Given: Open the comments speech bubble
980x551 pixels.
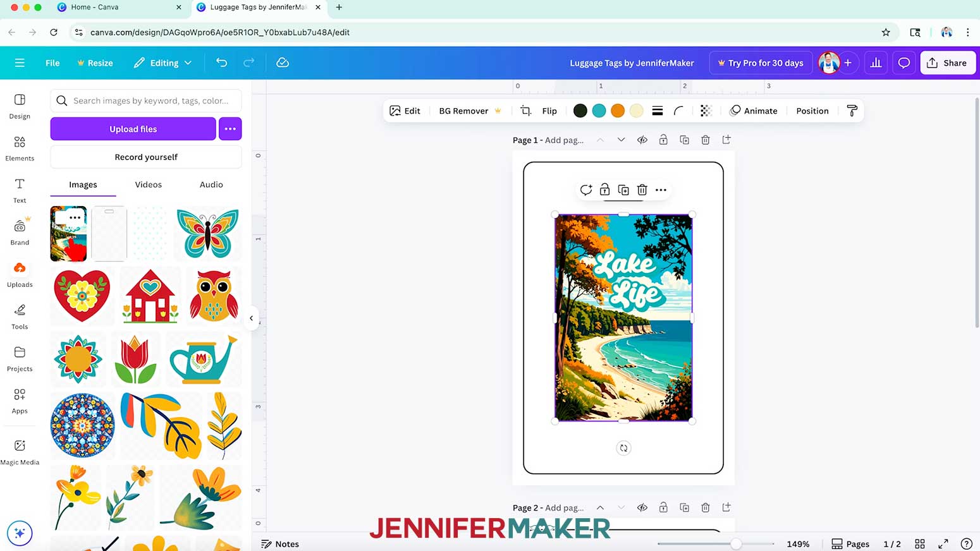Looking at the screenshot, I should (904, 63).
